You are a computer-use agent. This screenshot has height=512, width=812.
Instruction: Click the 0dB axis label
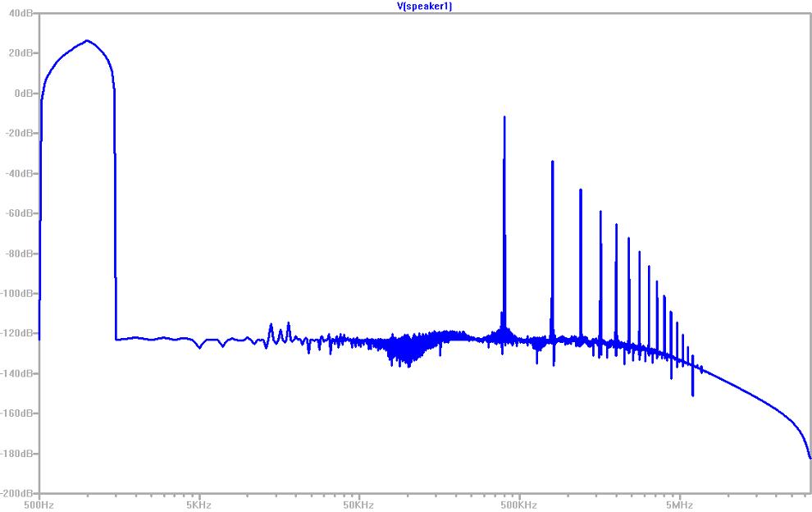click(x=24, y=93)
